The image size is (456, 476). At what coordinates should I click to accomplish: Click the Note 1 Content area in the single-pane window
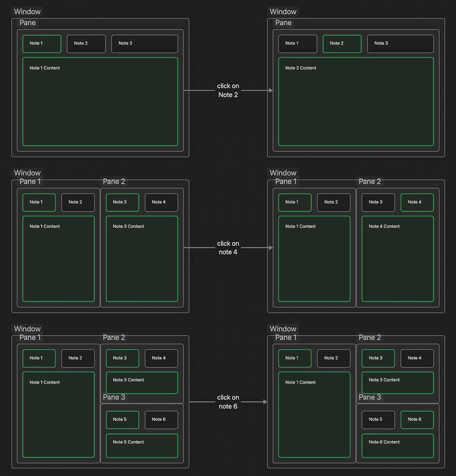(x=100, y=101)
